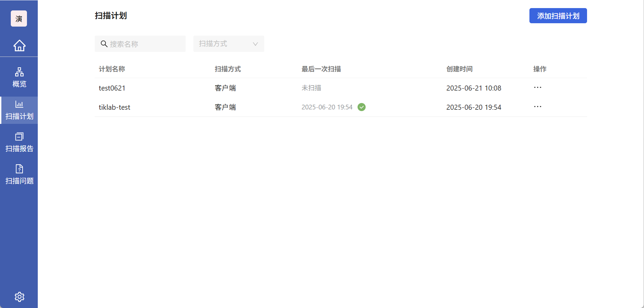Click the 操作 column header
The width and height of the screenshot is (644, 308).
click(x=540, y=69)
